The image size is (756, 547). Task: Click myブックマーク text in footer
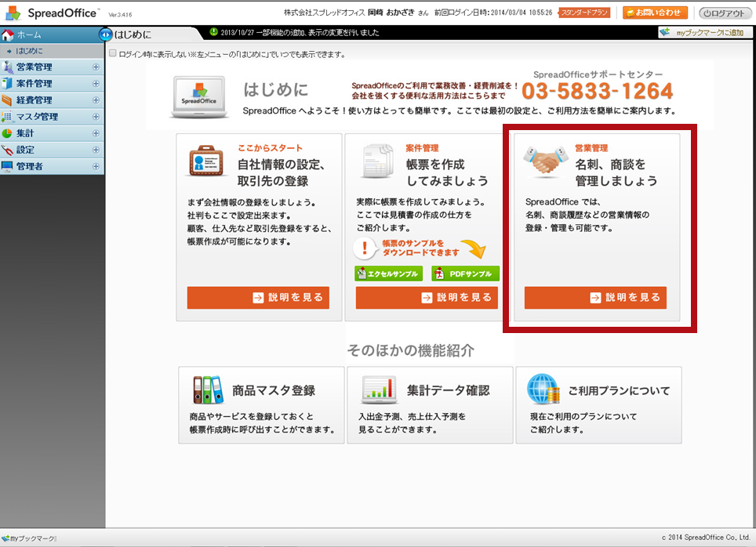coord(33,538)
